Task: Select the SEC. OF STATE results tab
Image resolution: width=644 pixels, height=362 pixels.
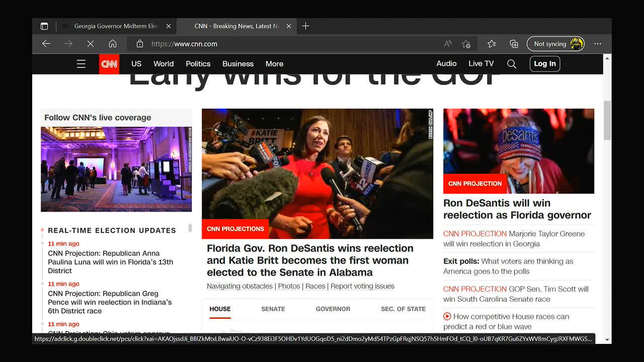Action: tap(403, 309)
